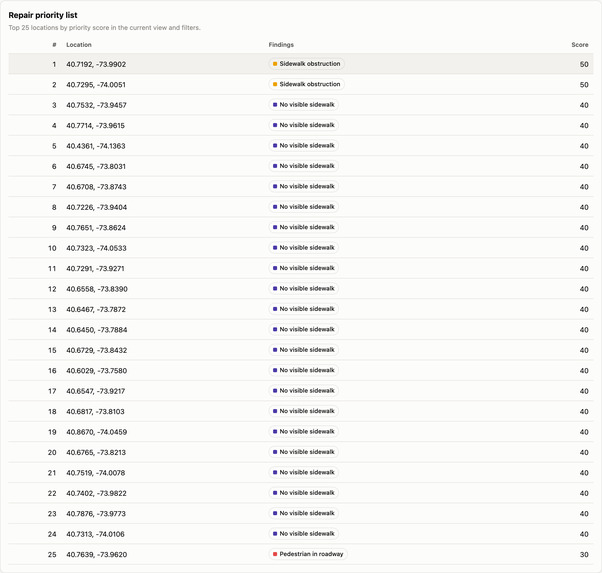Select location 40.6745, -73.8031

(96, 166)
